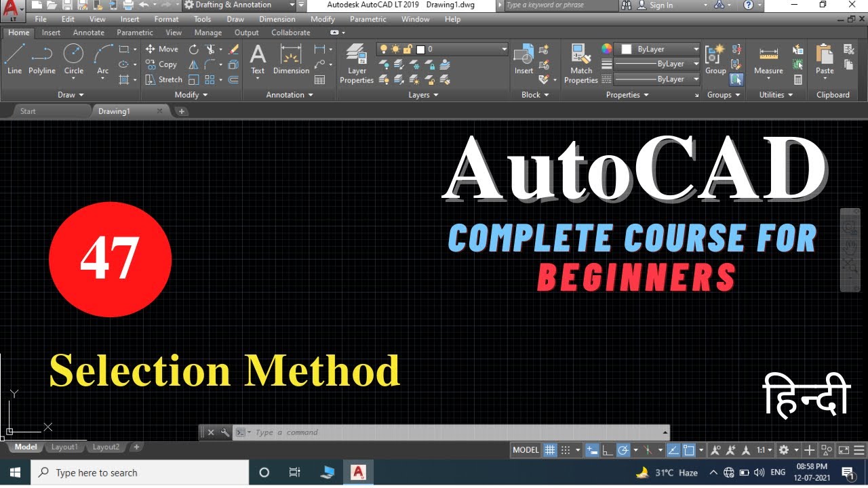Image resolution: width=868 pixels, height=488 pixels.
Task: Open the Dimension menu
Action: 277,19
